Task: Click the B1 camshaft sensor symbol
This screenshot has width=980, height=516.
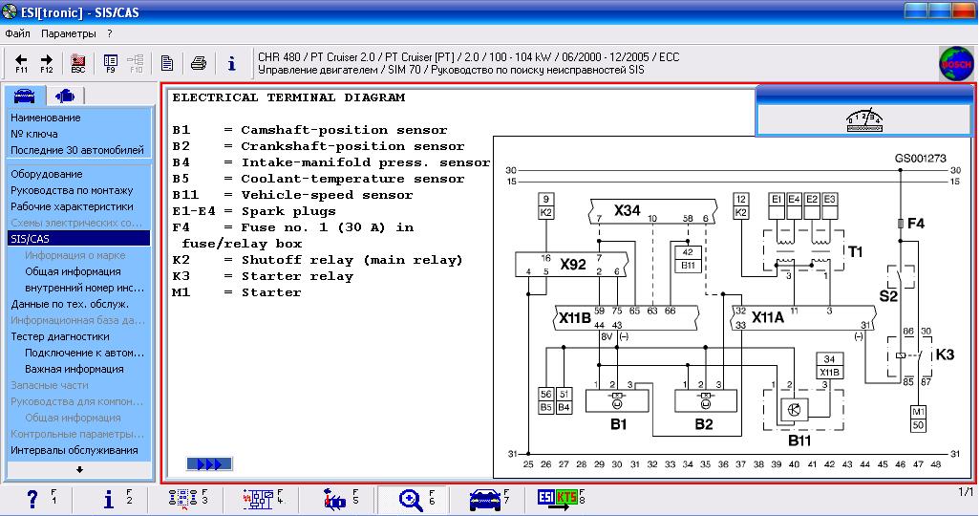Action: (617, 400)
